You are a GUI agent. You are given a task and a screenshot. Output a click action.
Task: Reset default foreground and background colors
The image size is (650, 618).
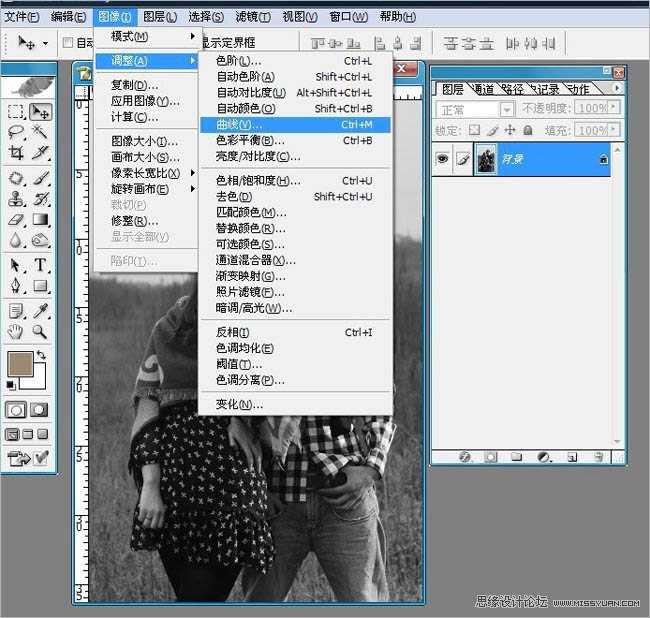coord(10,385)
